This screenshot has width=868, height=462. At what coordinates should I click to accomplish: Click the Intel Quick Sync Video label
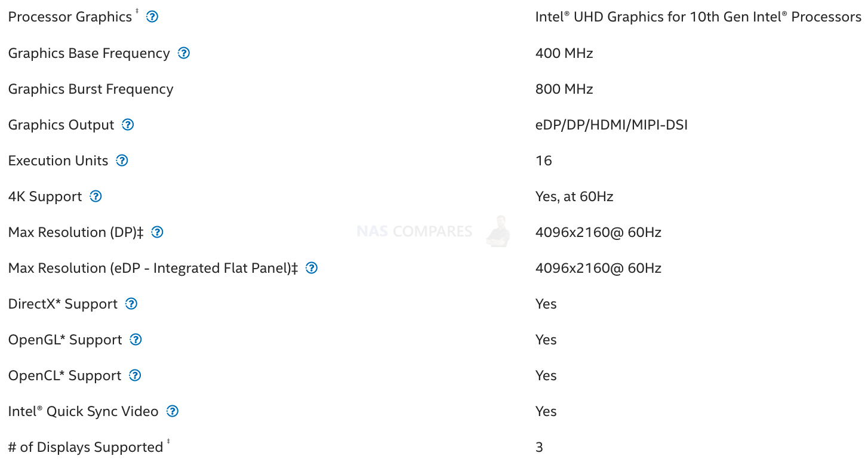83,411
